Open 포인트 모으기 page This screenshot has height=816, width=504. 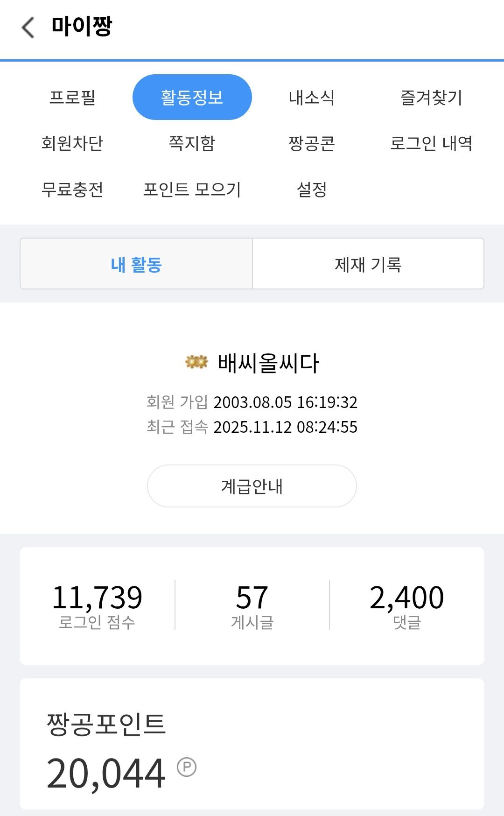pos(192,190)
